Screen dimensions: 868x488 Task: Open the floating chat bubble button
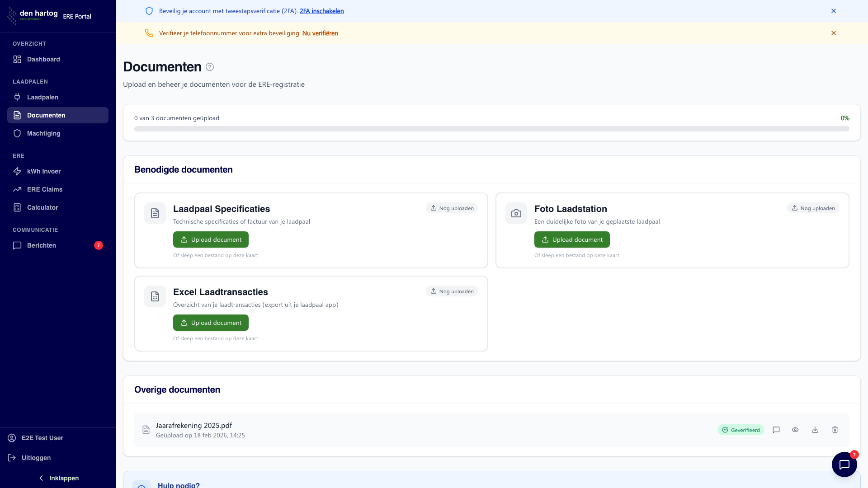tap(844, 465)
